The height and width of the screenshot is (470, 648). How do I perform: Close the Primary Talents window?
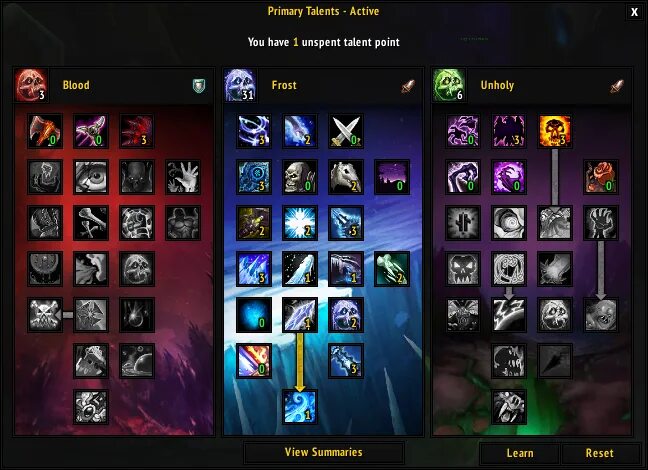(x=634, y=12)
